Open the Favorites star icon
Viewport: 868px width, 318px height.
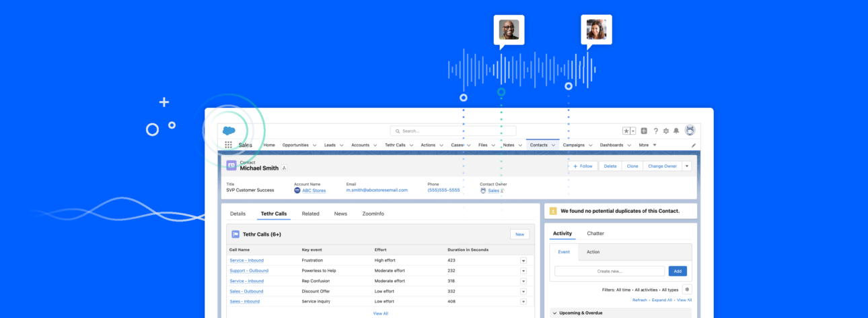pyautogui.click(x=626, y=131)
